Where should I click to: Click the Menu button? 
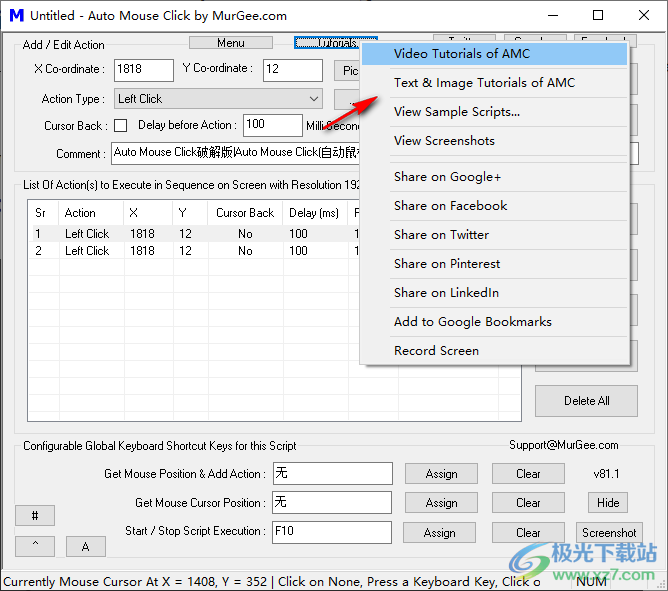click(231, 43)
